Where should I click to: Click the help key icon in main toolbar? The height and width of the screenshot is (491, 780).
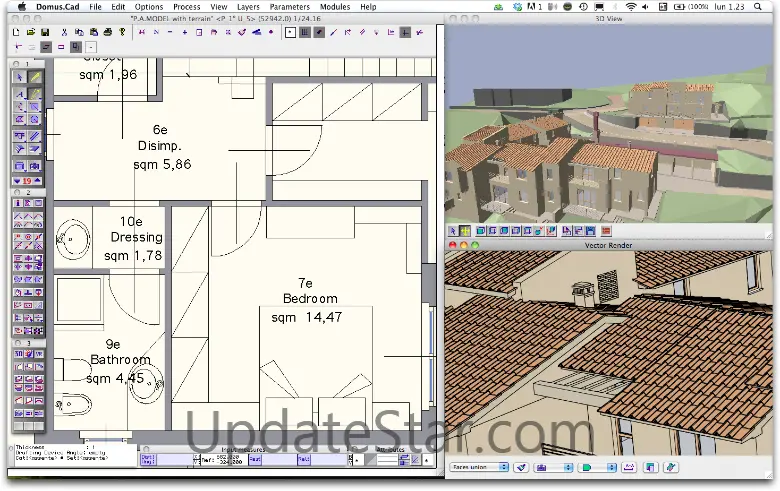tap(122, 32)
